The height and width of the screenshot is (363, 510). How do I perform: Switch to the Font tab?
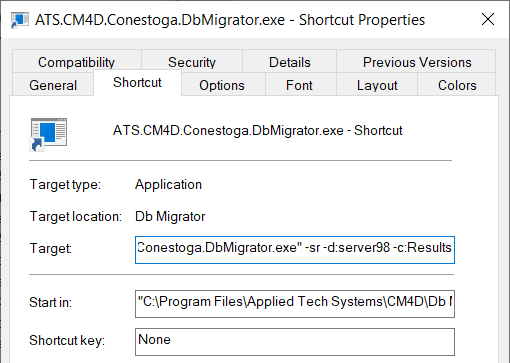point(299,85)
